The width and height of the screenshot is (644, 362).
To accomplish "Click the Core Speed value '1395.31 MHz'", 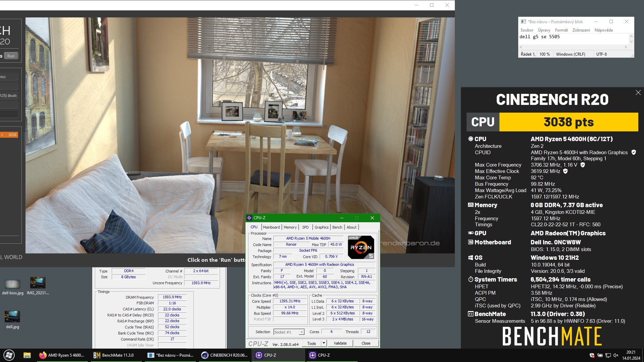I will coord(290,301).
